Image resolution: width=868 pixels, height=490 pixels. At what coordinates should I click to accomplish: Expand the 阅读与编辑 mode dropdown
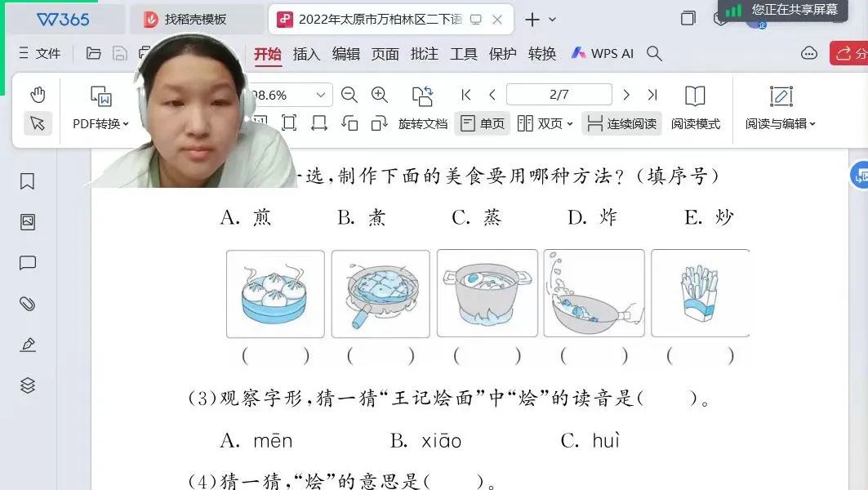[x=781, y=123]
